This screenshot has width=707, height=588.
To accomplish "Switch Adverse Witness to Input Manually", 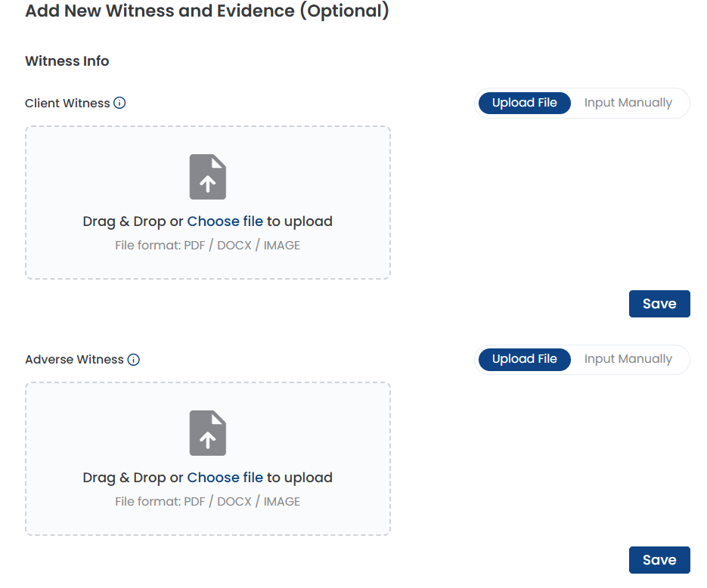I will click(x=628, y=360).
